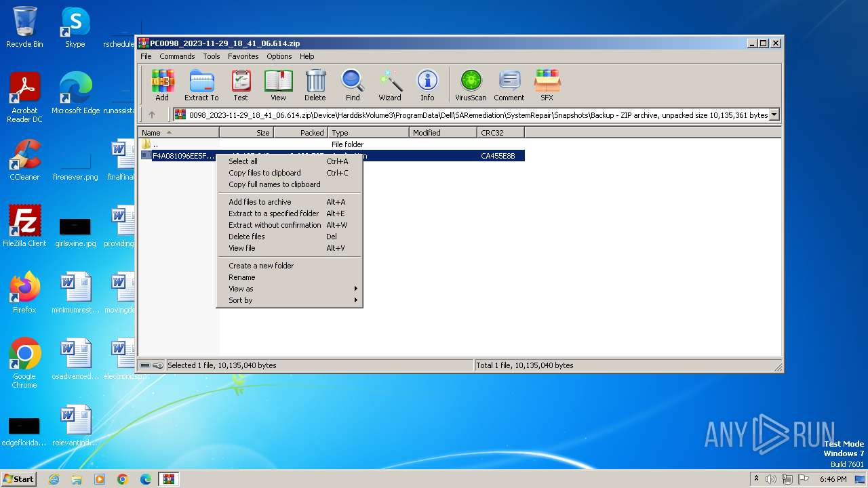Open the File menu

pos(146,56)
